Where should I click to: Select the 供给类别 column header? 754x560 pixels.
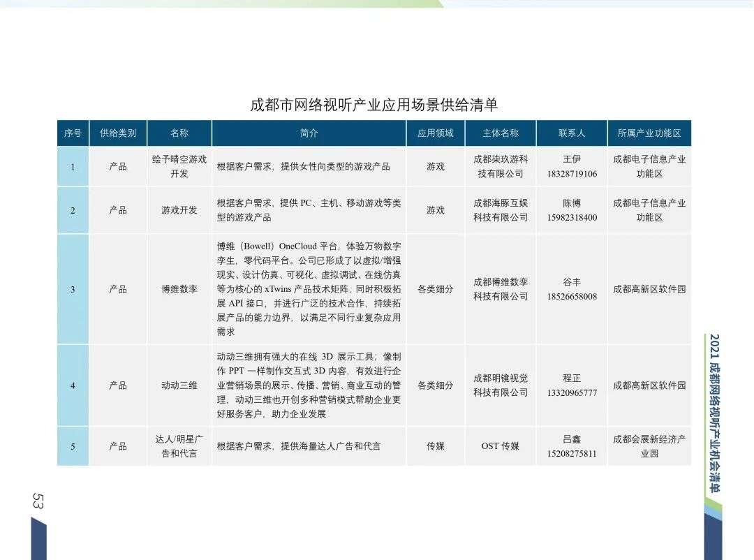point(118,133)
